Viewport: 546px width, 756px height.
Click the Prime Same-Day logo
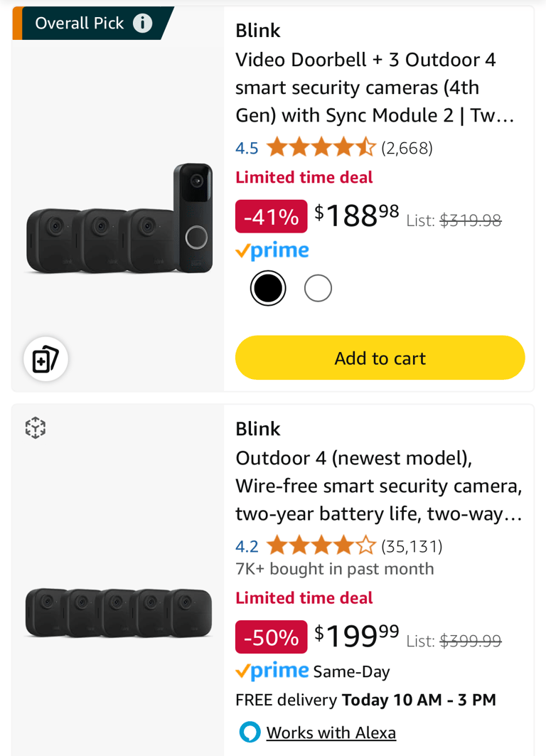tap(272, 671)
